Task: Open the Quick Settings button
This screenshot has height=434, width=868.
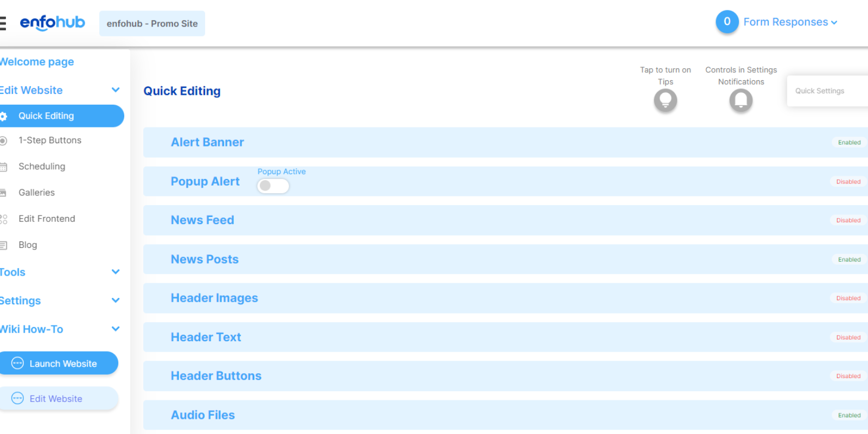Action: coord(827,91)
